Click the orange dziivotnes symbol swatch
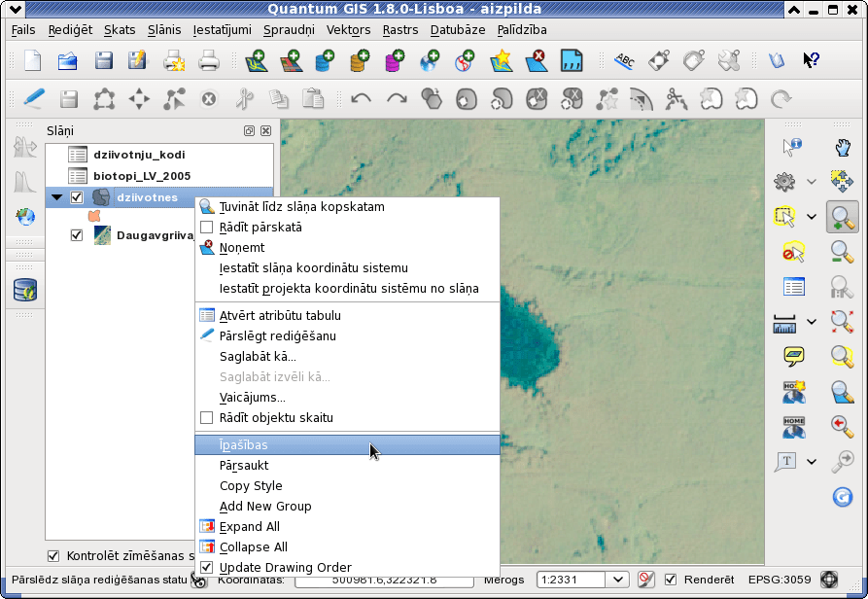 (94, 216)
